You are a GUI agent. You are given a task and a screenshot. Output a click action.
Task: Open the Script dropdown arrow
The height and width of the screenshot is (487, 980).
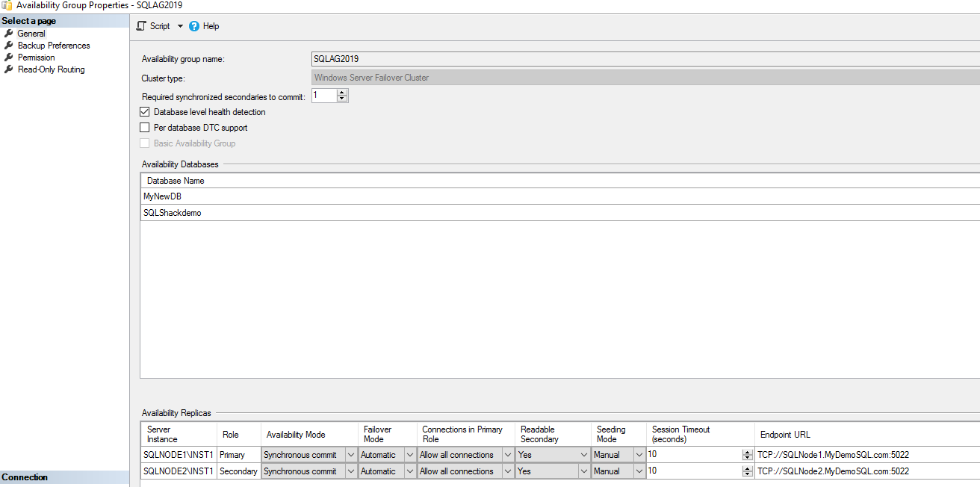pyautogui.click(x=180, y=26)
